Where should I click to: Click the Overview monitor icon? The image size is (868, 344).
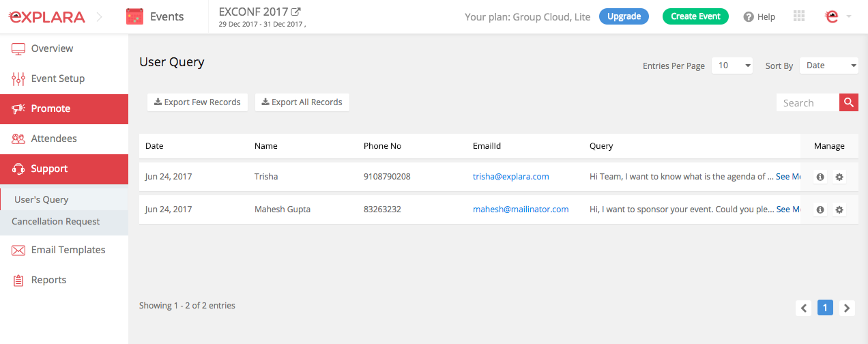tap(18, 48)
